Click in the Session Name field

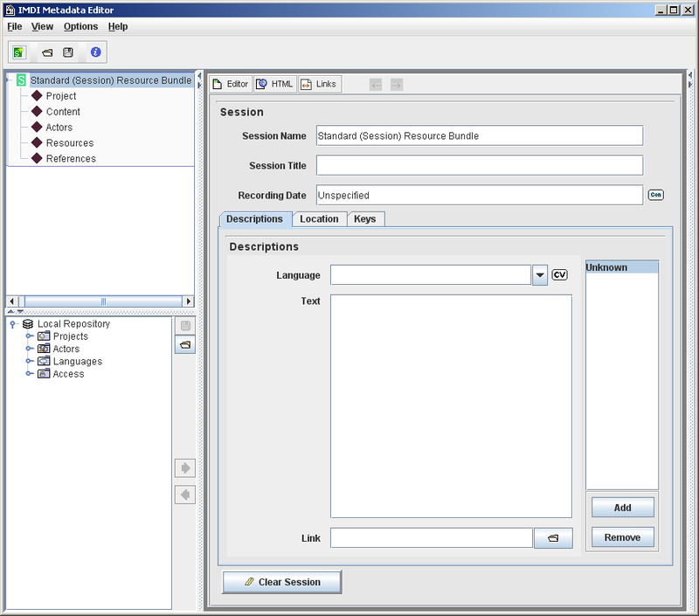point(480,135)
